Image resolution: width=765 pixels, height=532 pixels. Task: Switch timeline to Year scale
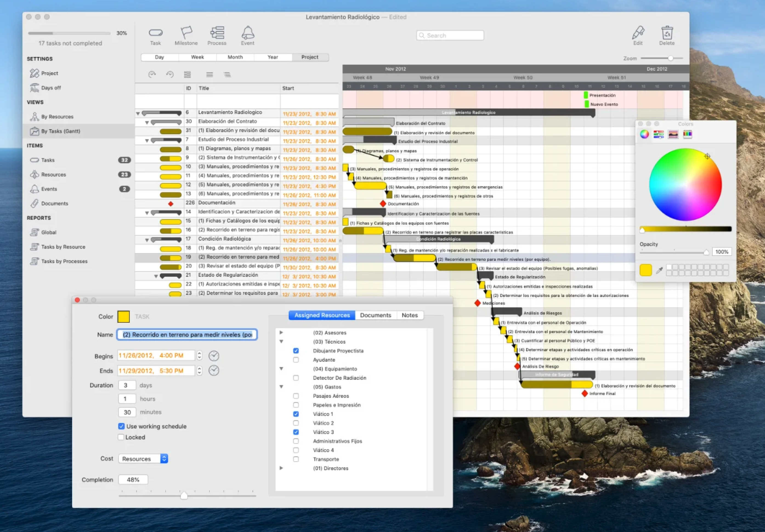click(273, 57)
